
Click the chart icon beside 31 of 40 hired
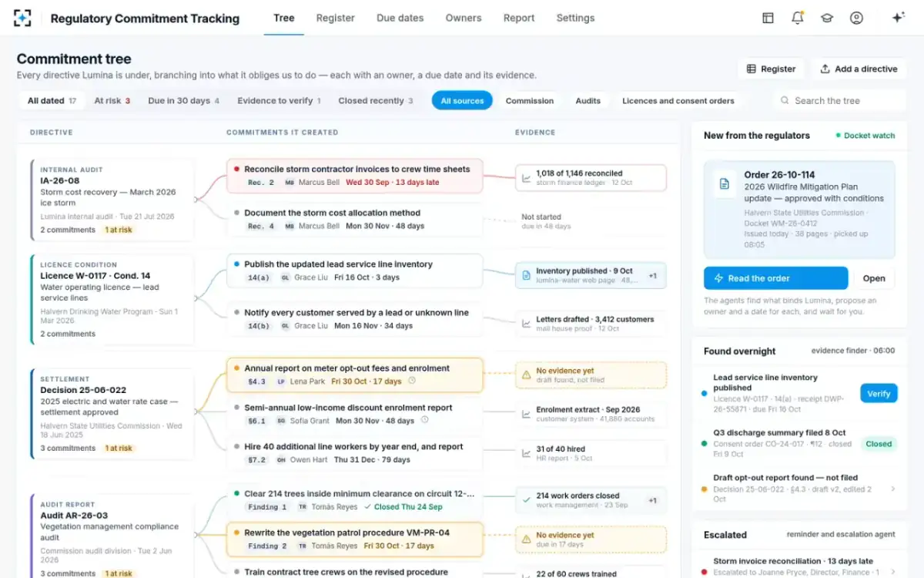click(526, 453)
